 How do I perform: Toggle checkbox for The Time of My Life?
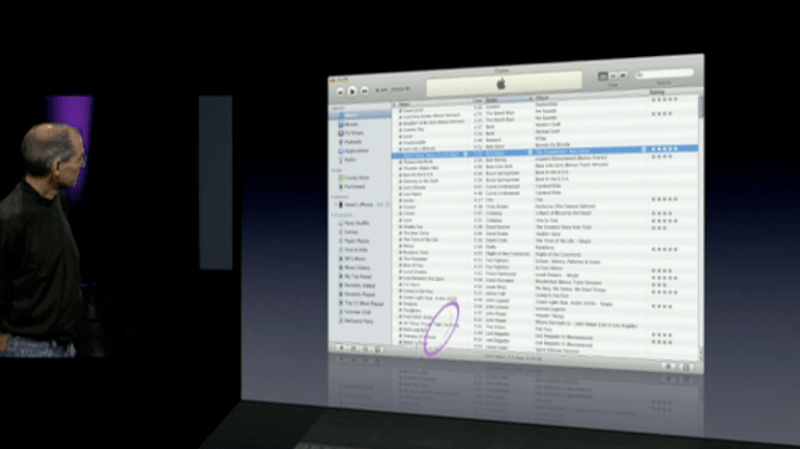398,240
